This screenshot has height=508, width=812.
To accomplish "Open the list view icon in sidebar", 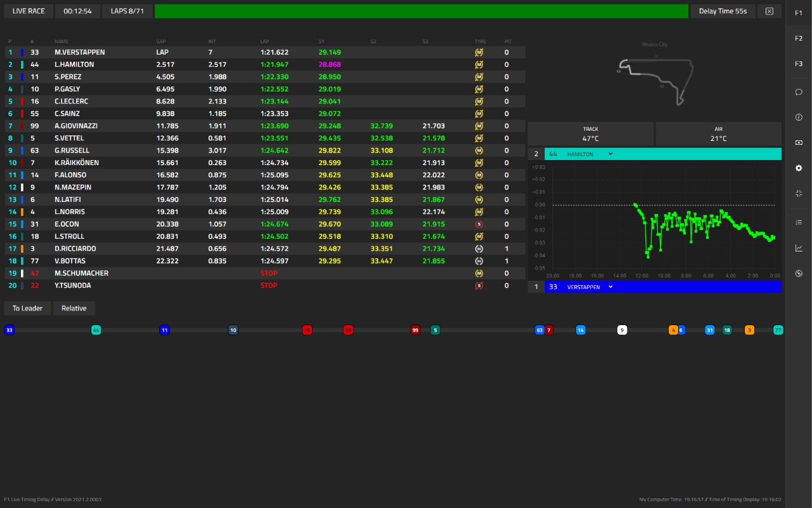I will (799, 222).
